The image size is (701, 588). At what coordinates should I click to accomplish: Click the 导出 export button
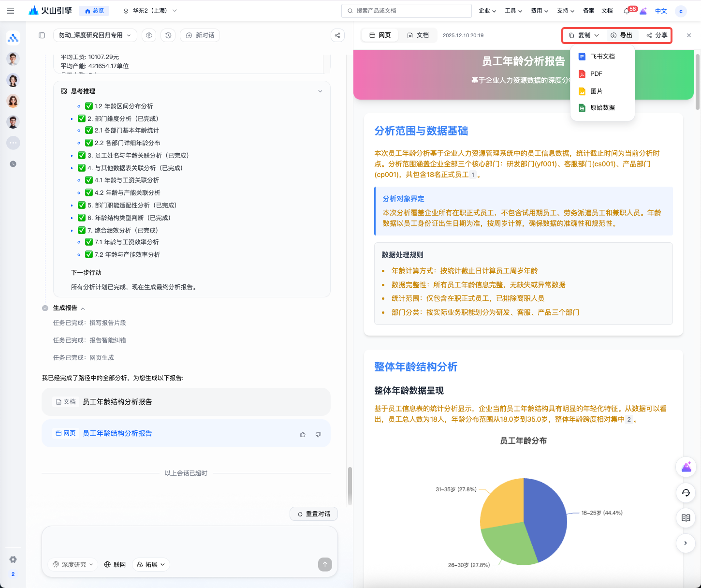622,35
